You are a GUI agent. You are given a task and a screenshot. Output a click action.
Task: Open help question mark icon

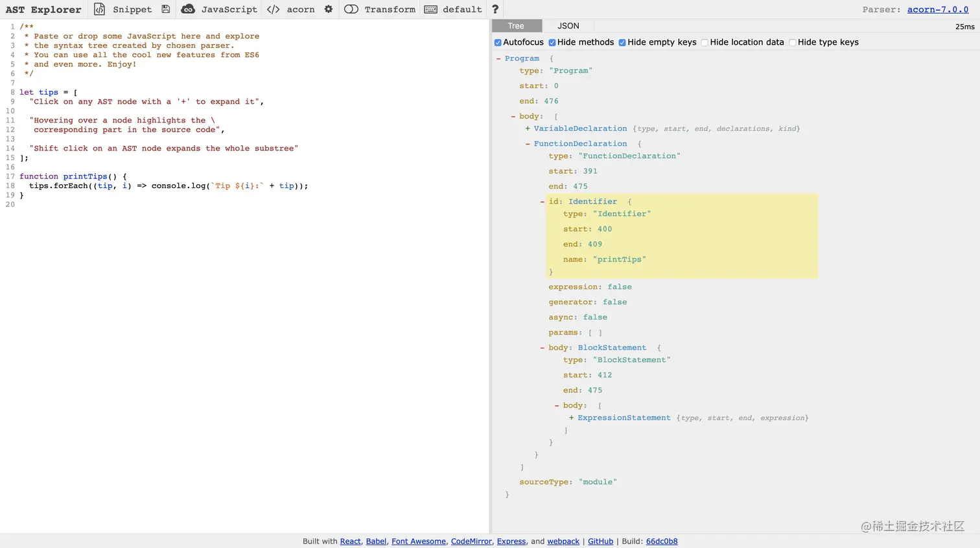(495, 9)
